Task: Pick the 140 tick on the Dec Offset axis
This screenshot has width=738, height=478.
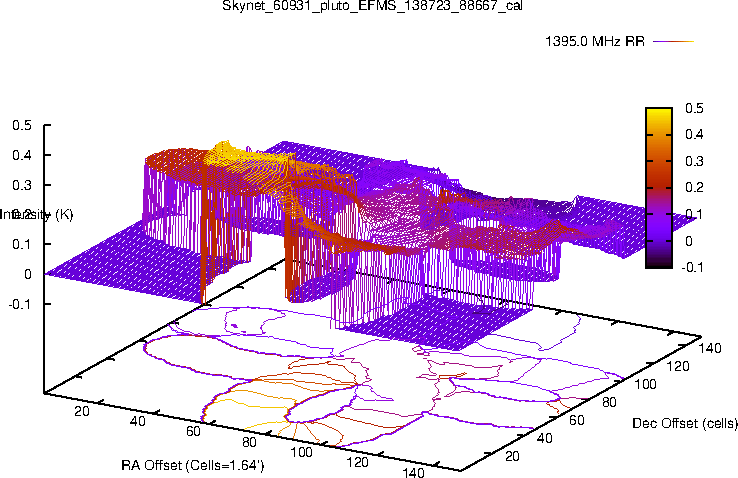Action: 710,348
